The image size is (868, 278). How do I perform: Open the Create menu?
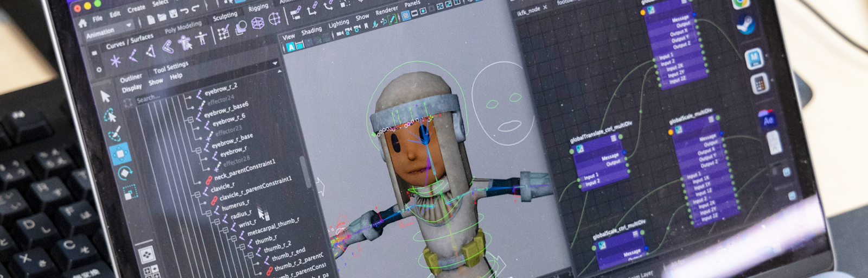[x=136, y=9]
